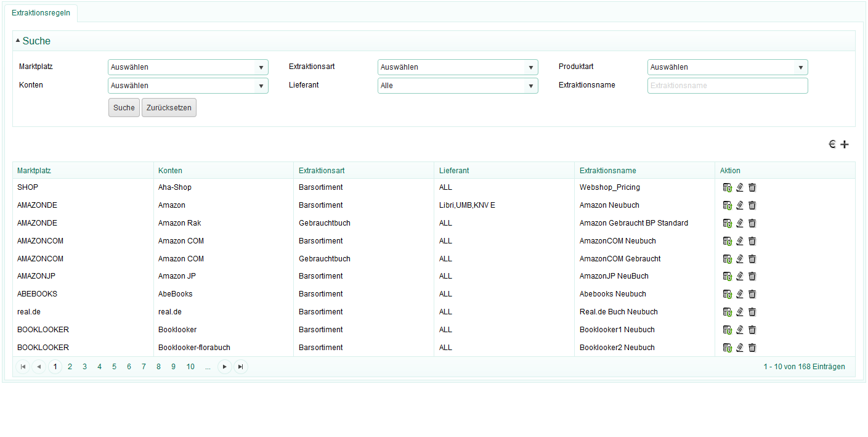The width and height of the screenshot is (868, 437).
Task: Click table-refresh icon for Amazon Gebraucht BP Standard
Action: coord(728,223)
